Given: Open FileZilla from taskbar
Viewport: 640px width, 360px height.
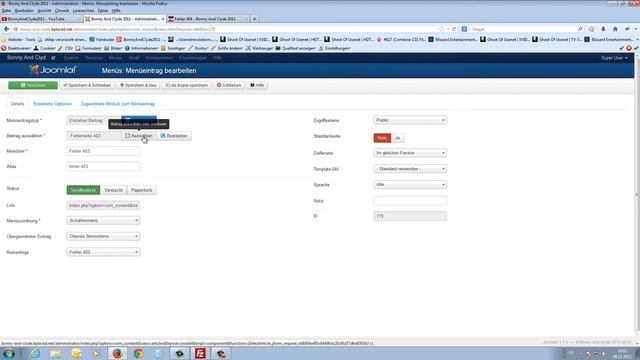Looking at the screenshot, I should (x=200, y=353).
